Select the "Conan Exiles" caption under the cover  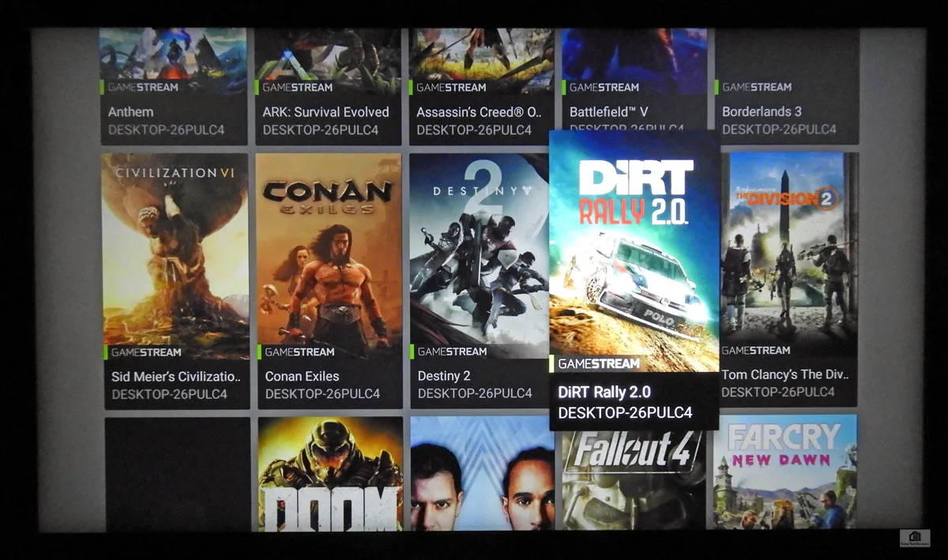[302, 377]
